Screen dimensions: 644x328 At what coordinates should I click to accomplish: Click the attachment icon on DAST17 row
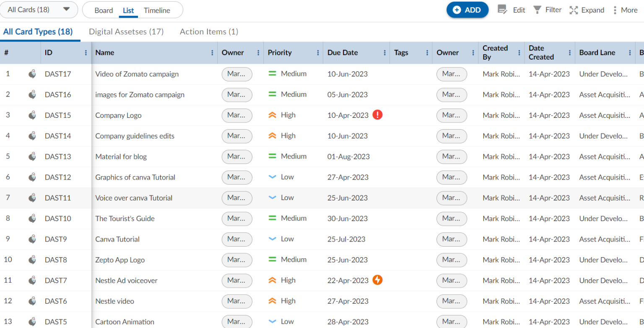pyautogui.click(x=32, y=74)
